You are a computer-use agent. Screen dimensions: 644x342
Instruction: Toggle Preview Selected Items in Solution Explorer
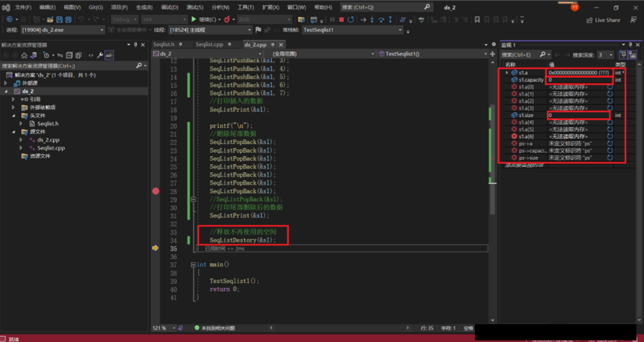click(x=109, y=56)
